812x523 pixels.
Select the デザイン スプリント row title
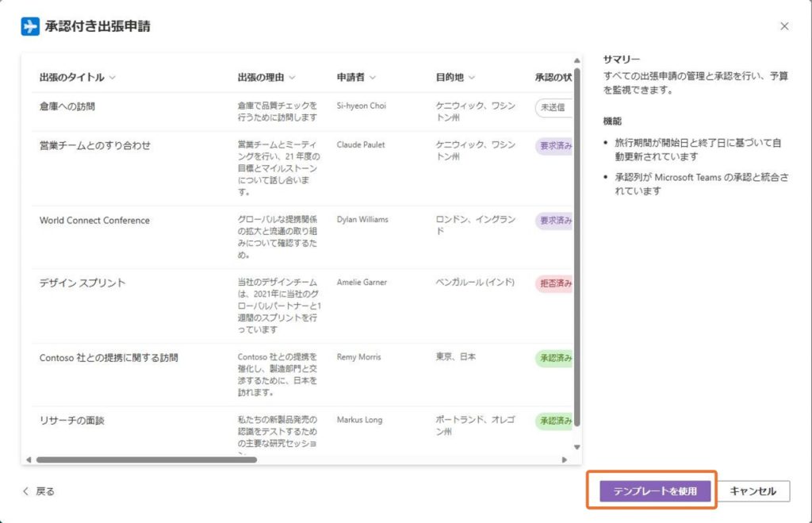pos(82,283)
